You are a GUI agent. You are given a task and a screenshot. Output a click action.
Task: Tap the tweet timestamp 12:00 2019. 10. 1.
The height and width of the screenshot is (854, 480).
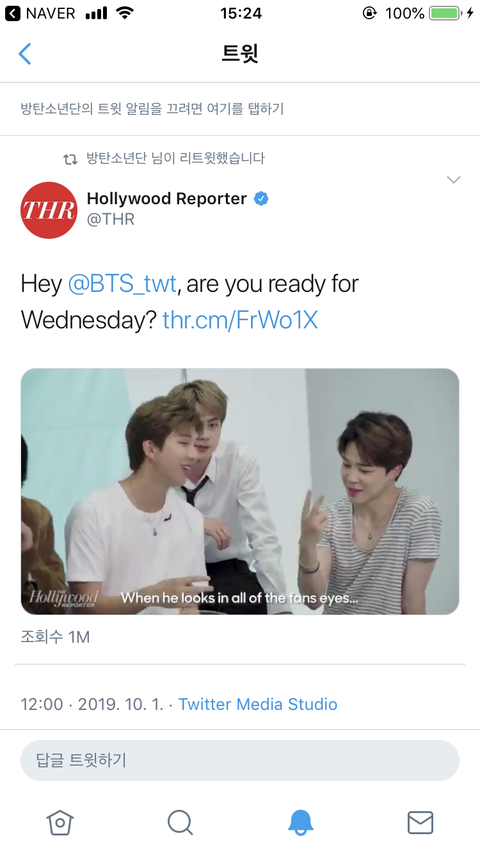tap(92, 704)
